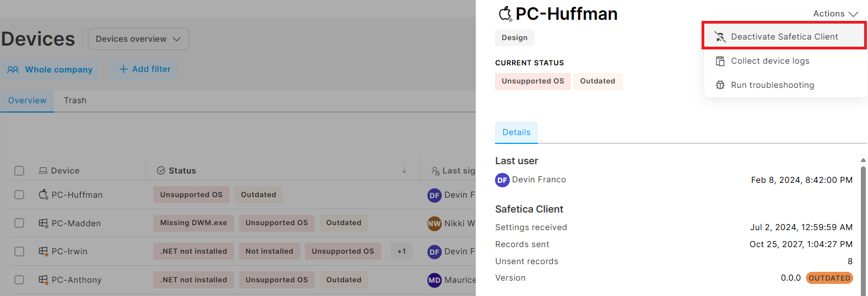Click the Settings received date value
The width and height of the screenshot is (868, 296).
tap(802, 227)
